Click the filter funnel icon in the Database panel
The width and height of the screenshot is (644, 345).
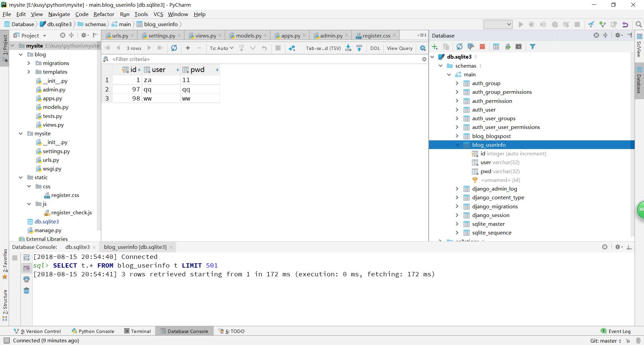pyautogui.click(x=533, y=47)
